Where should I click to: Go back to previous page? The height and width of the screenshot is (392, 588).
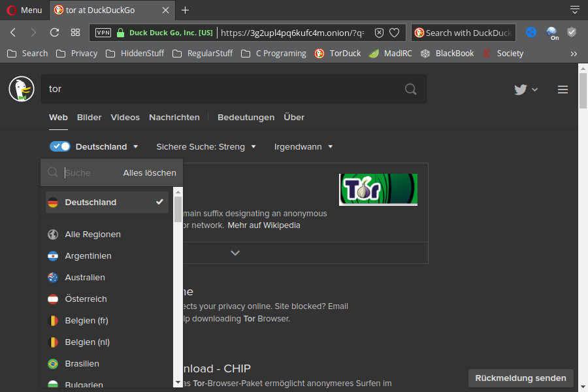click(13, 33)
